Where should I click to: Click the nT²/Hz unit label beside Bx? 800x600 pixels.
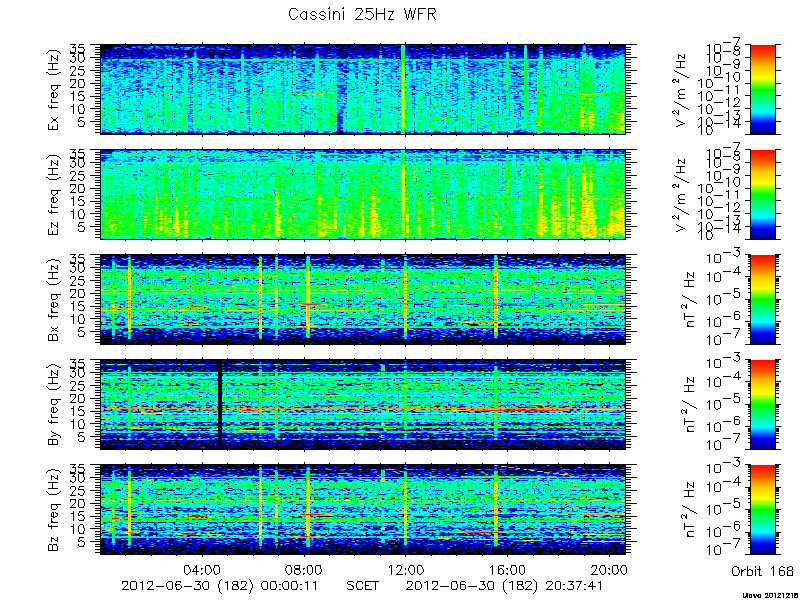point(690,299)
